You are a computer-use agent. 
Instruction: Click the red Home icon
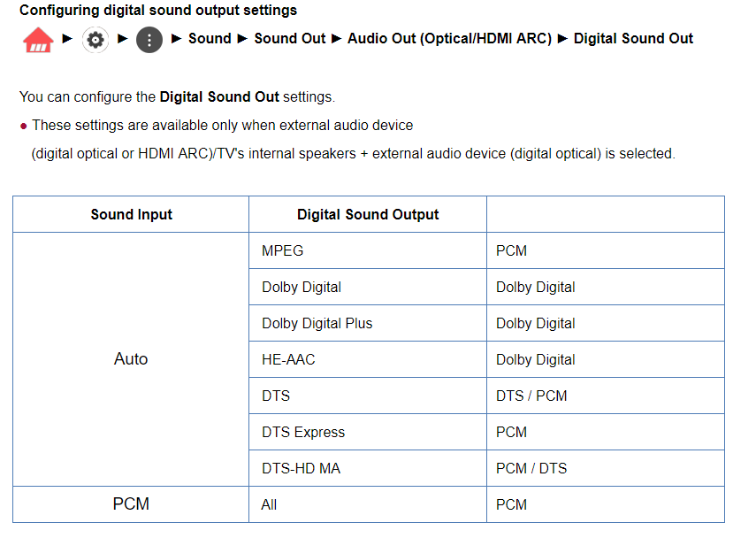pyautogui.click(x=38, y=40)
